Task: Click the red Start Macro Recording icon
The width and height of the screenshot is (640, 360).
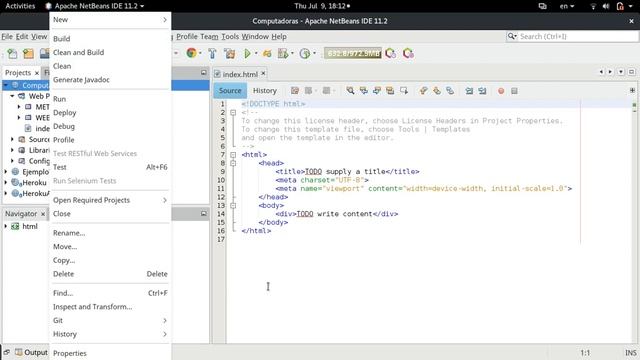Action: (x=501, y=91)
